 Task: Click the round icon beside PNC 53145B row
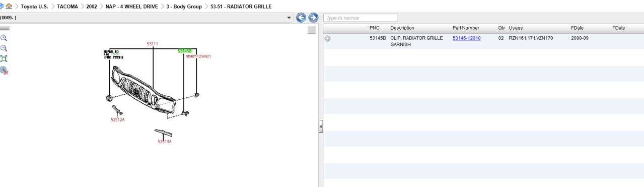[x=328, y=38]
